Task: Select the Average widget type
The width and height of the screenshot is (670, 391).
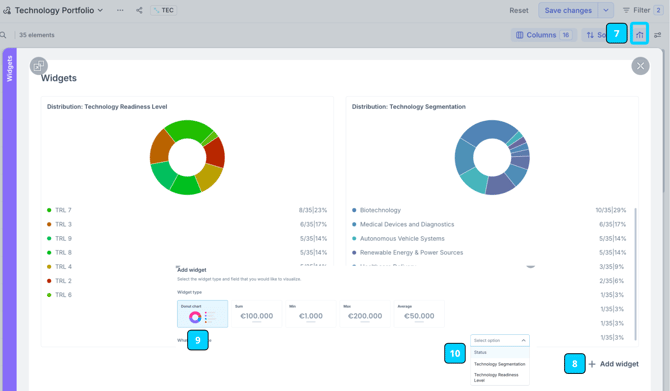Action: point(419,314)
